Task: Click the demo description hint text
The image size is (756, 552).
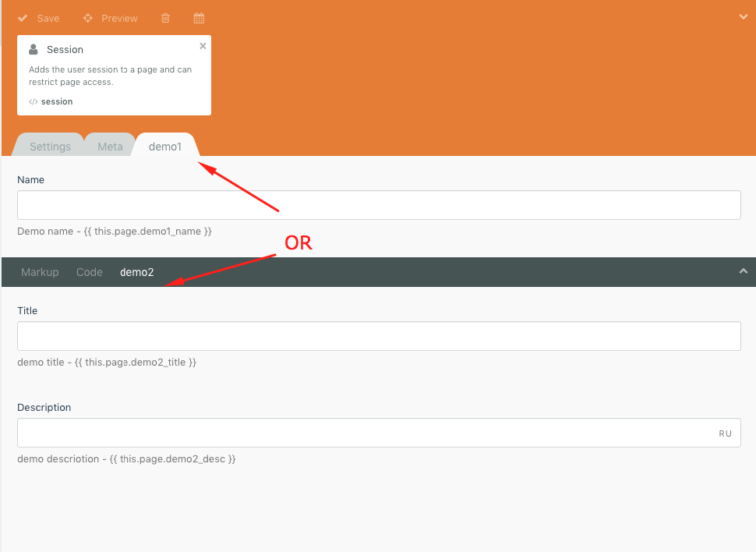Action: point(126,459)
